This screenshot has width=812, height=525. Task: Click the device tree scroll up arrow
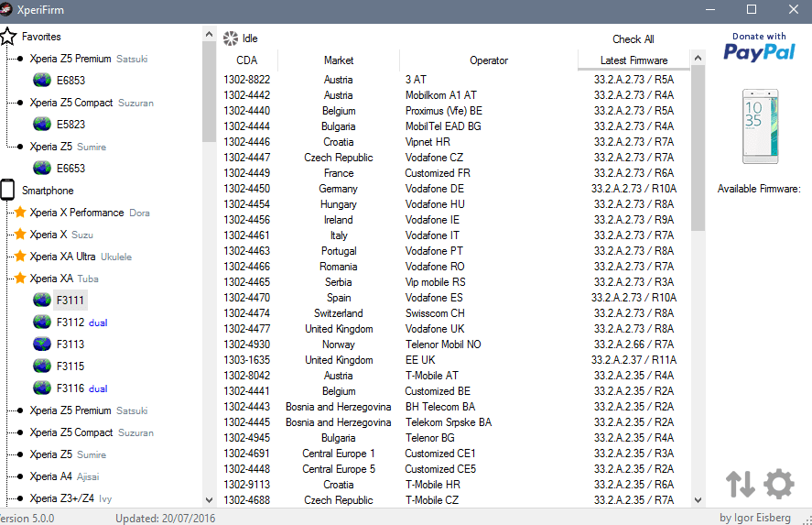[209, 34]
